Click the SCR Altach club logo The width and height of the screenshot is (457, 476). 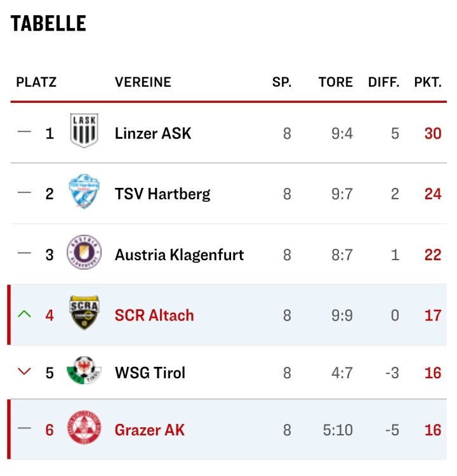coord(84,313)
